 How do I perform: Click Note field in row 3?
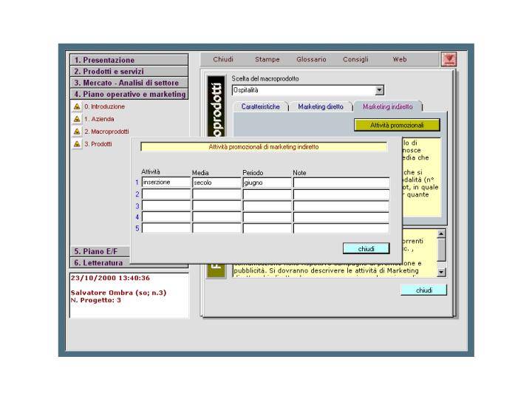point(341,205)
